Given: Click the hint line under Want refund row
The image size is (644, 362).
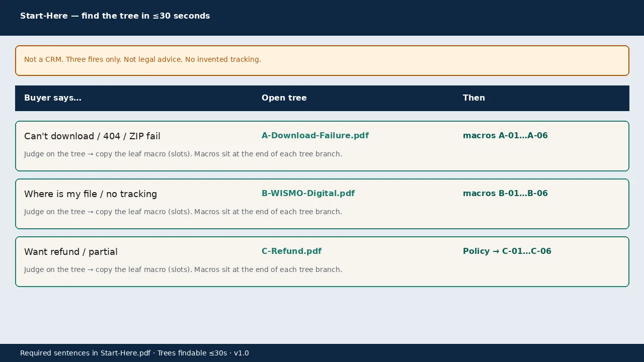Looking at the screenshot, I should point(183,269).
